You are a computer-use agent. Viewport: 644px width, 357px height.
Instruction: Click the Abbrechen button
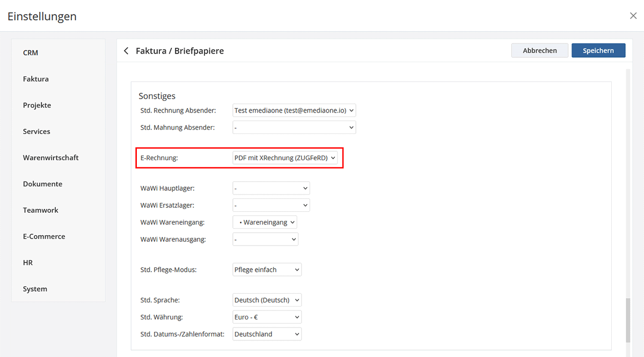tap(539, 50)
